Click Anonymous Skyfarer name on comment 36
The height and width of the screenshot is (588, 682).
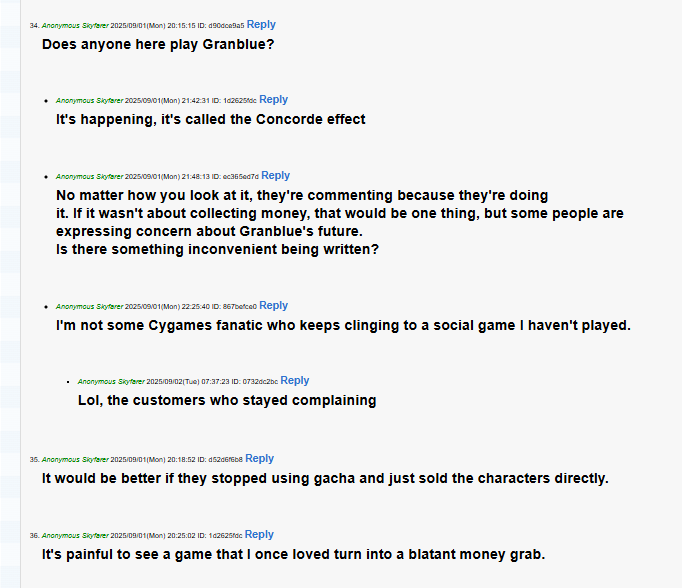[75, 536]
